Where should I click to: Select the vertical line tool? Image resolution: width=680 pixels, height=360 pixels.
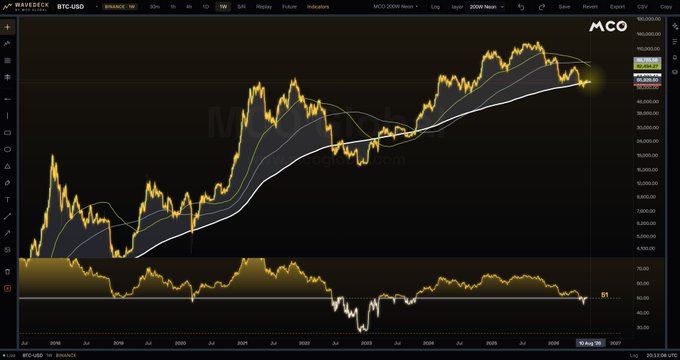point(7,116)
